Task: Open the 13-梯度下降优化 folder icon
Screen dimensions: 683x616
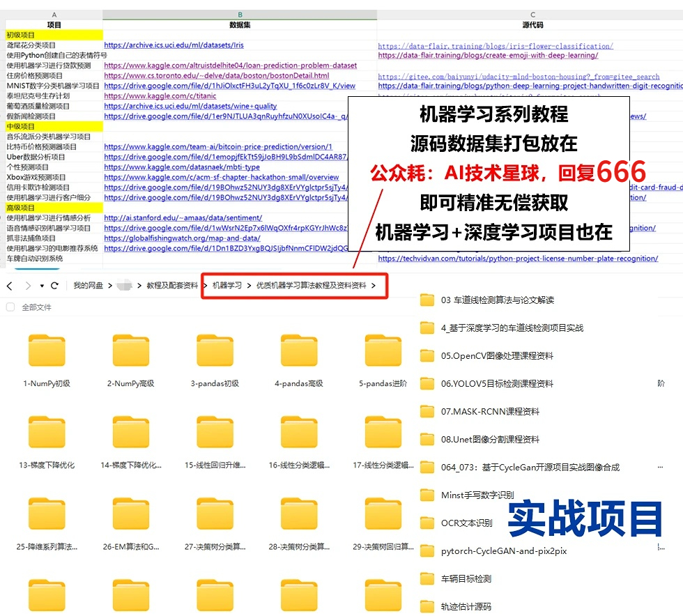Action: 47,432
